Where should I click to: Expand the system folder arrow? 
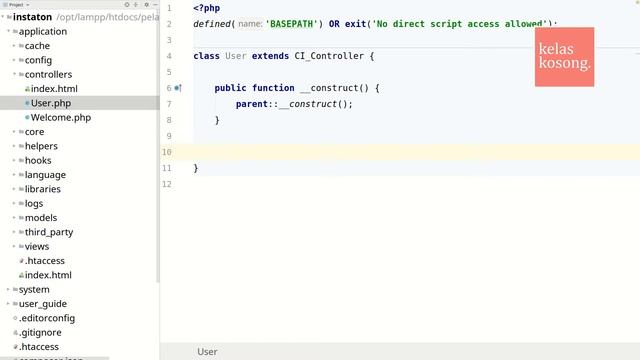pyautogui.click(x=8, y=289)
